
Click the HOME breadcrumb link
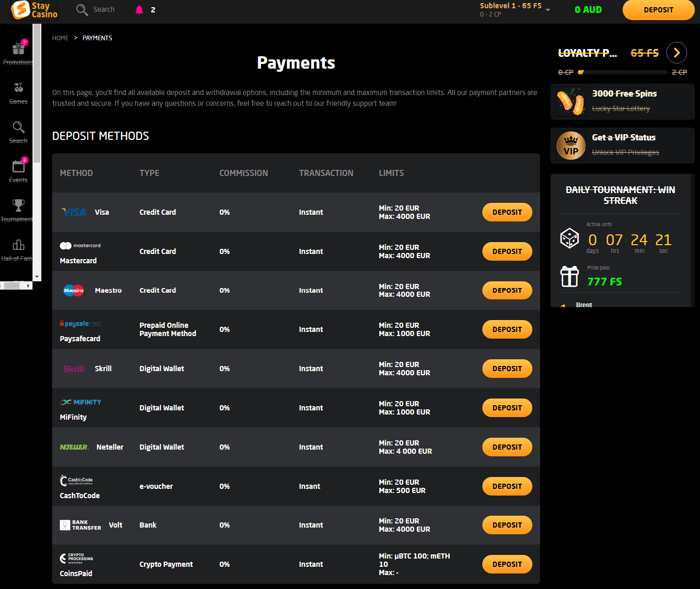[60, 38]
